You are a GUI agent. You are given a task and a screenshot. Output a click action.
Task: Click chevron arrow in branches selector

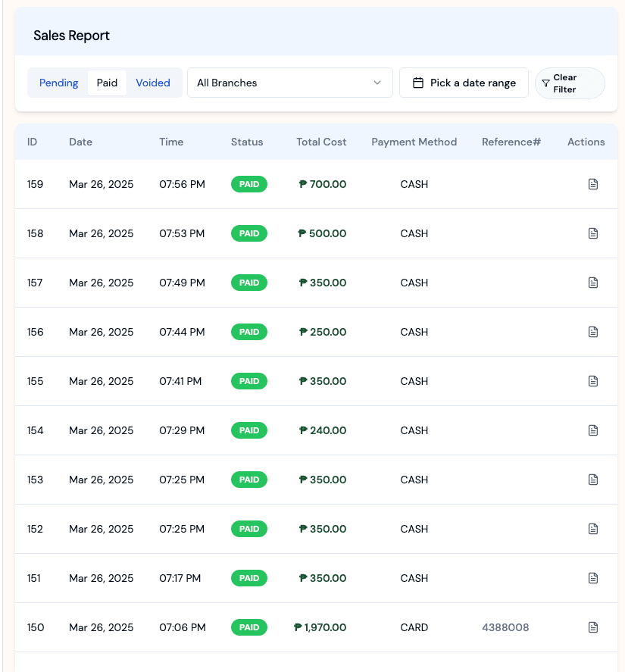tap(377, 83)
